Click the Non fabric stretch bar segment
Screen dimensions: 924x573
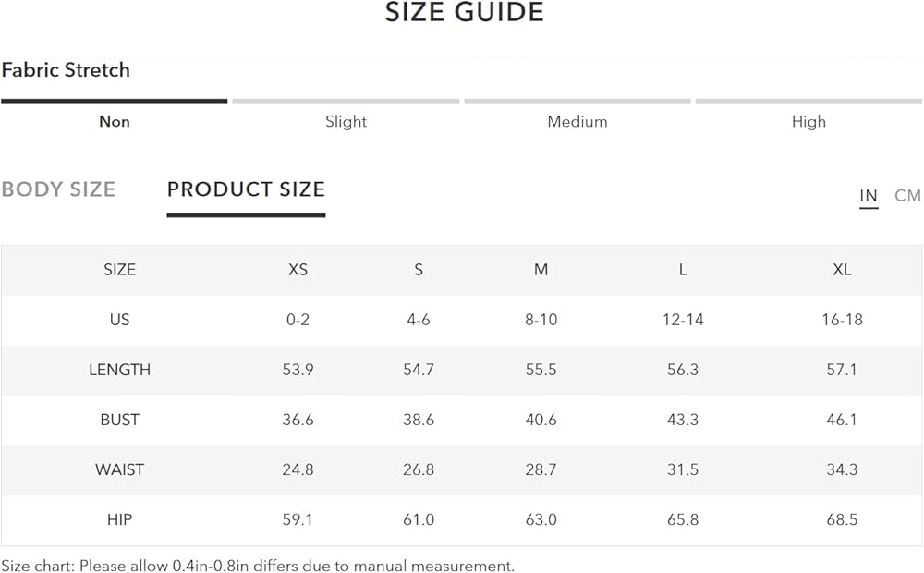pyautogui.click(x=115, y=101)
